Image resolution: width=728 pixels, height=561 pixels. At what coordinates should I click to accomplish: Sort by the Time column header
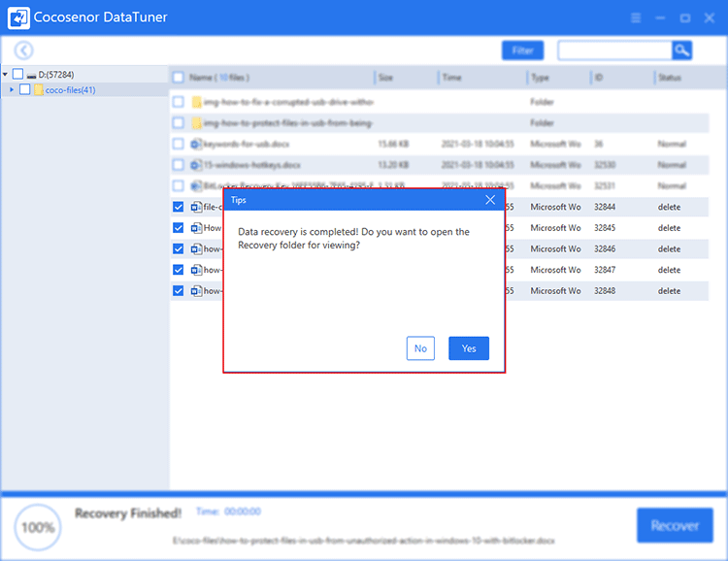point(451,77)
